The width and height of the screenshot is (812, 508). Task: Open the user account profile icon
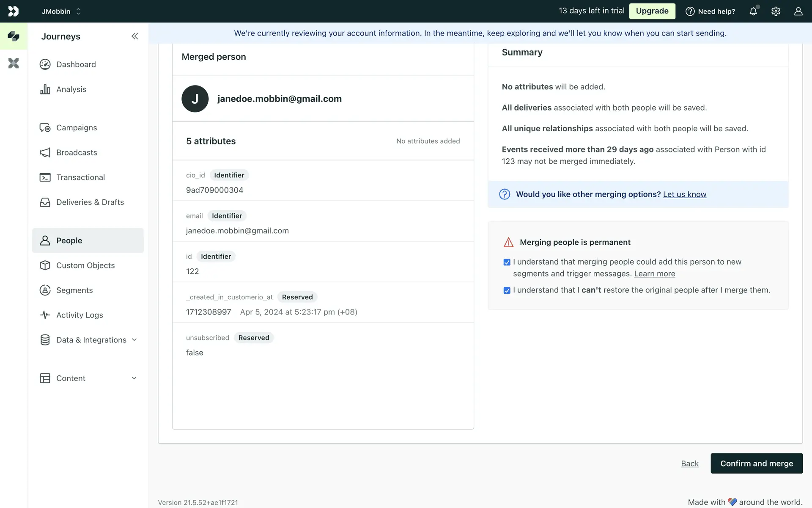pyautogui.click(x=798, y=11)
